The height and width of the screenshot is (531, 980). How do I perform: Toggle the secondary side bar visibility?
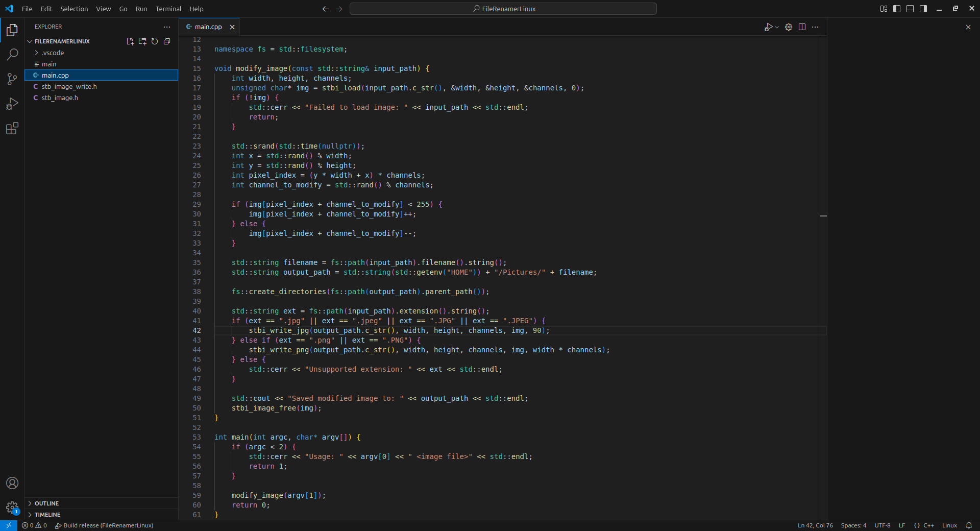(x=923, y=9)
